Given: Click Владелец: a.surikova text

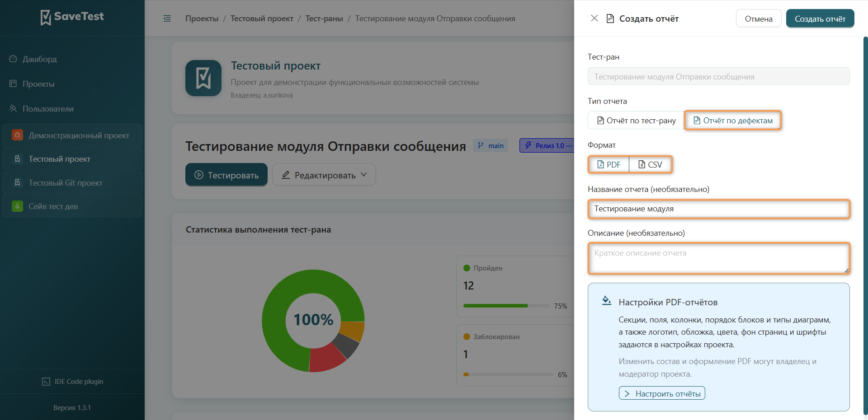Looking at the screenshot, I should tap(262, 95).
